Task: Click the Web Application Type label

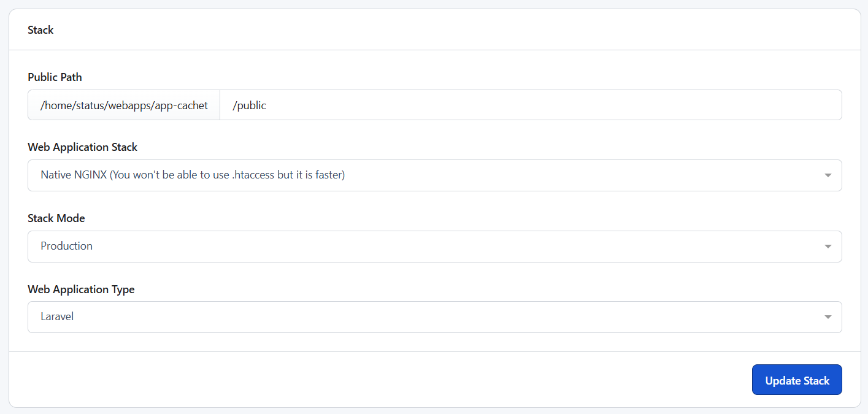Action: coord(81,289)
